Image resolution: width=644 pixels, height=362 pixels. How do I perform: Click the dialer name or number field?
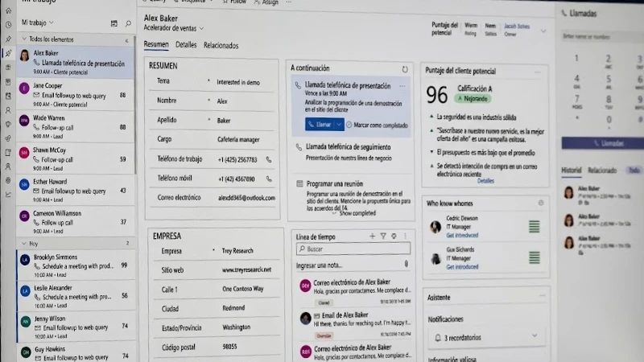602,36
